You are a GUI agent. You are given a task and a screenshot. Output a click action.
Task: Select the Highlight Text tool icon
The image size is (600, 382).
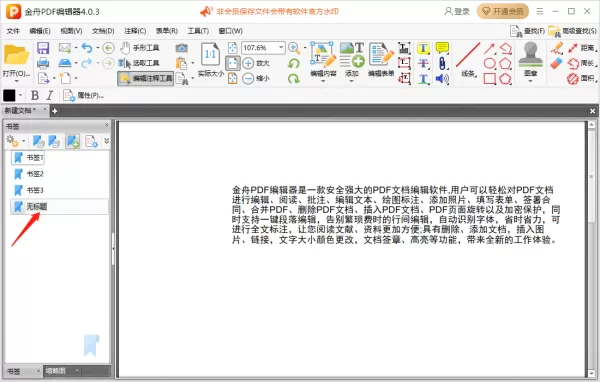(423, 48)
